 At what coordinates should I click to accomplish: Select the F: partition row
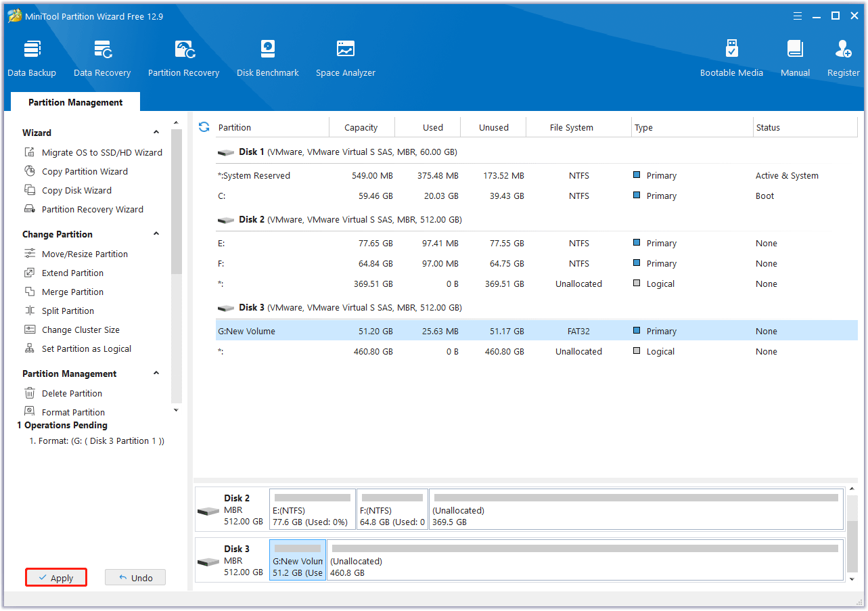536,264
